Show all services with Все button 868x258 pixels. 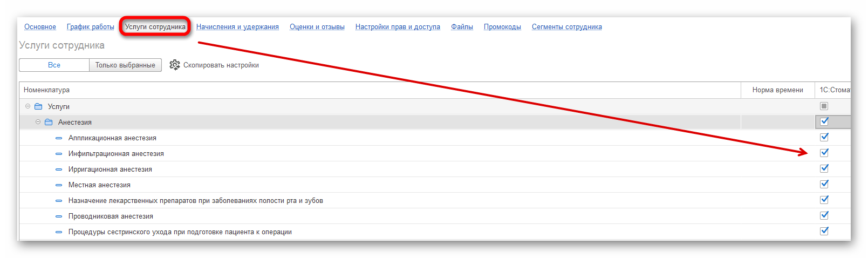pyautogui.click(x=54, y=65)
